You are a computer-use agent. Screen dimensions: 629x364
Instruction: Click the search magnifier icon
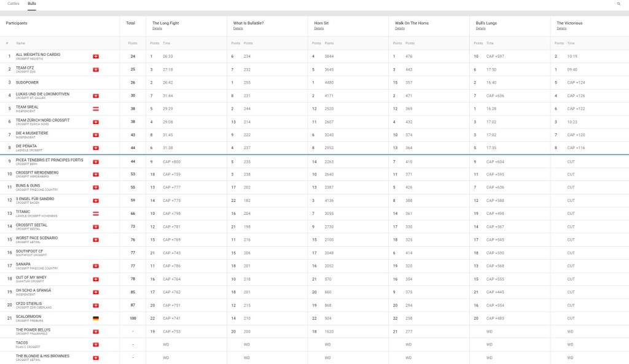tap(619, 4)
